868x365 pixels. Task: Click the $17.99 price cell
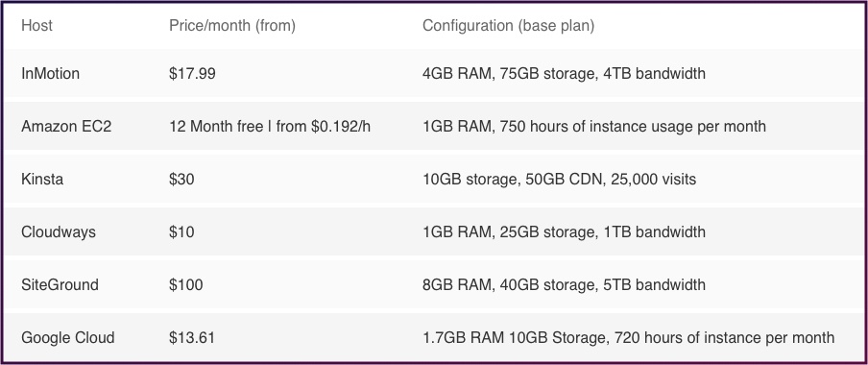click(192, 73)
